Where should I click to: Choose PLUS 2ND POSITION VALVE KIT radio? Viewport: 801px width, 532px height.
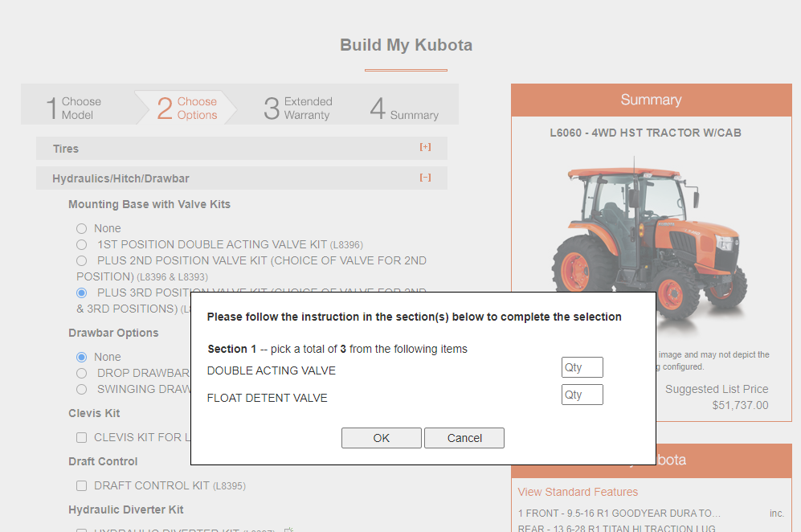pyautogui.click(x=81, y=260)
